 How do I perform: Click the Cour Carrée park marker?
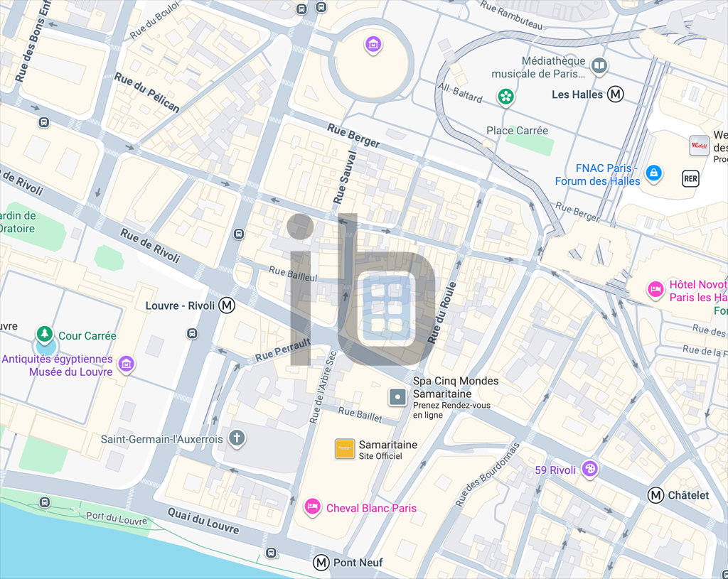tap(45, 334)
